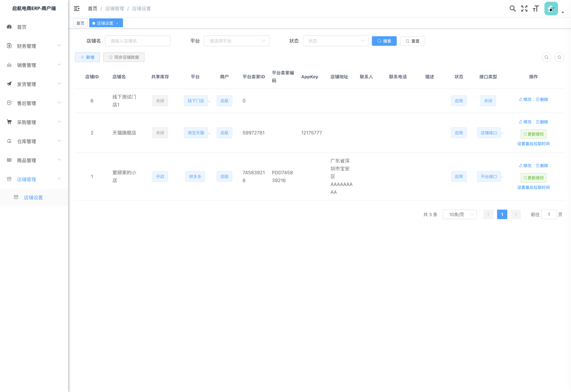
Task: Click the user avatar in the header
Action: pos(551,9)
